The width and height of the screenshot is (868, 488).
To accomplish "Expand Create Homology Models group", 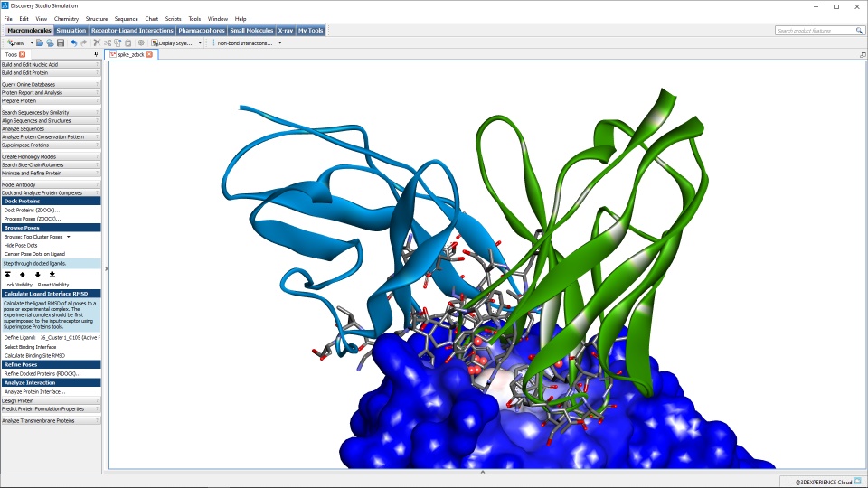I will 51,156.
